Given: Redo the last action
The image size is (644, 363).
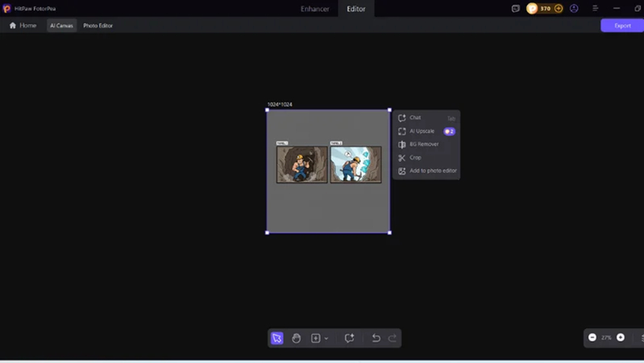Looking at the screenshot, I should pos(393,338).
